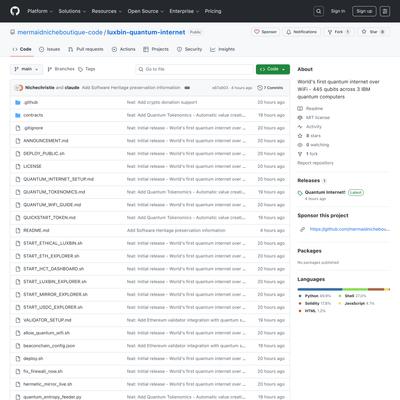Open the mermaidnicheboutique-code owner link

60,32
